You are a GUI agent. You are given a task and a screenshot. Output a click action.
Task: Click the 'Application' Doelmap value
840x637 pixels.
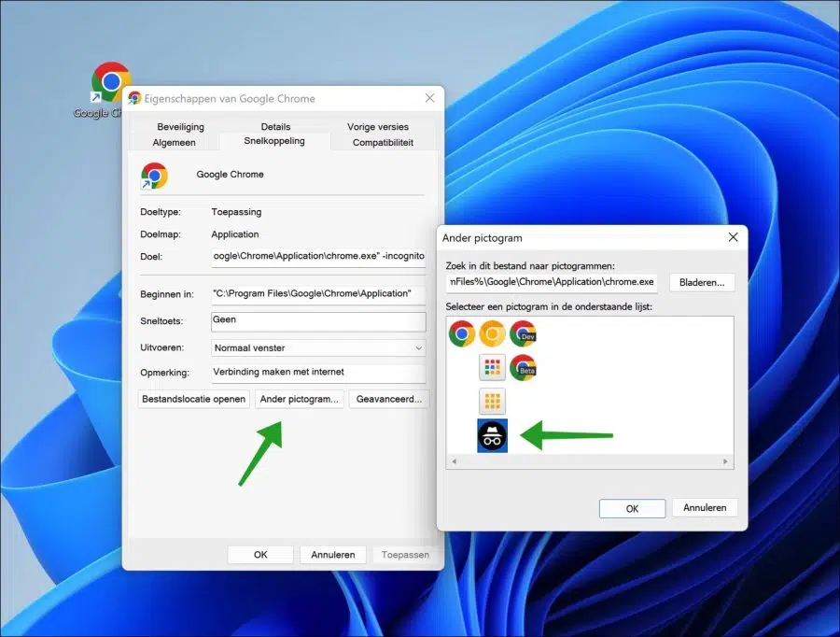(234, 234)
